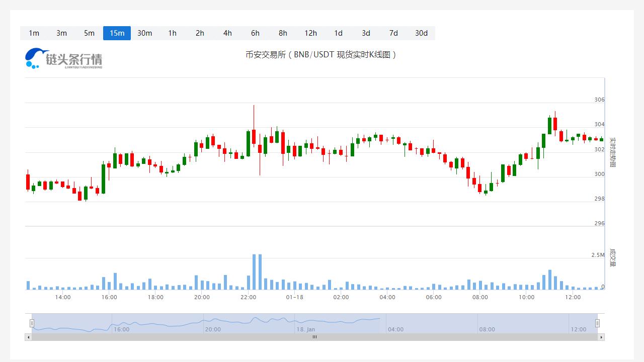The image size is (644, 362).
Task: Click the 链头条行情 logo
Action: [64, 59]
